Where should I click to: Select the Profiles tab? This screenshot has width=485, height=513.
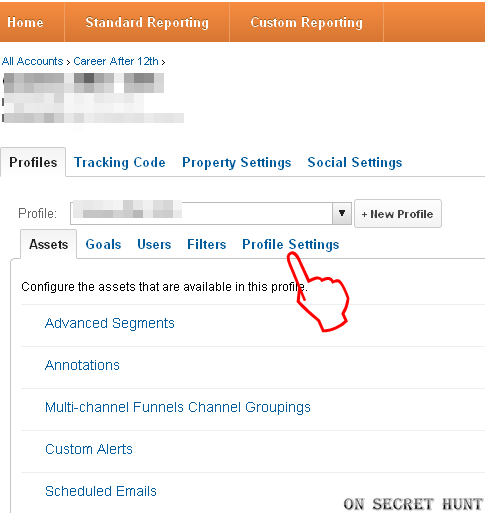coord(33,162)
